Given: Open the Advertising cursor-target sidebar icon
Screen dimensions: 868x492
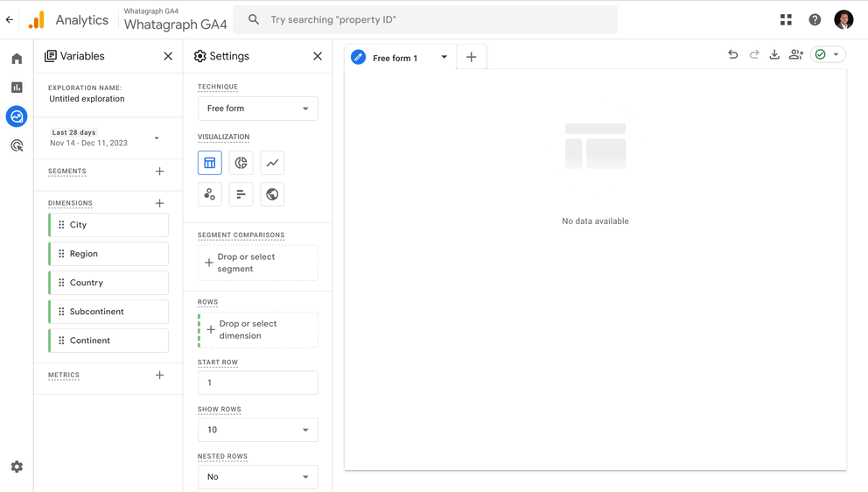Looking at the screenshot, I should (17, 145).
